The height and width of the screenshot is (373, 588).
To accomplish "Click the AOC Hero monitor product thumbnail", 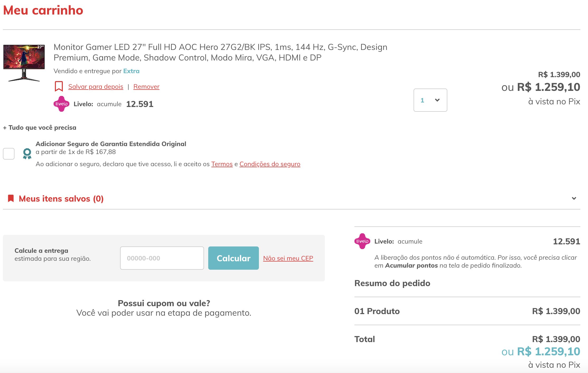I will [24, 63].
